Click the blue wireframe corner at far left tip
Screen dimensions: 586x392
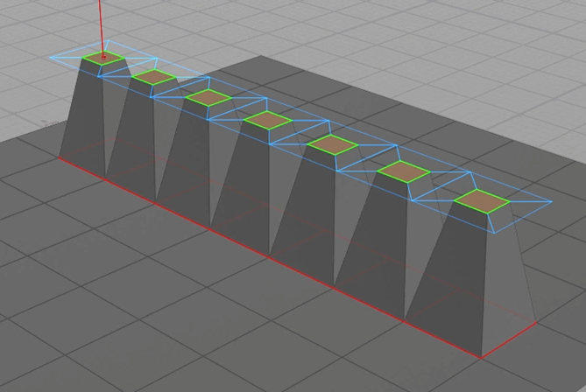click(51, 58)
